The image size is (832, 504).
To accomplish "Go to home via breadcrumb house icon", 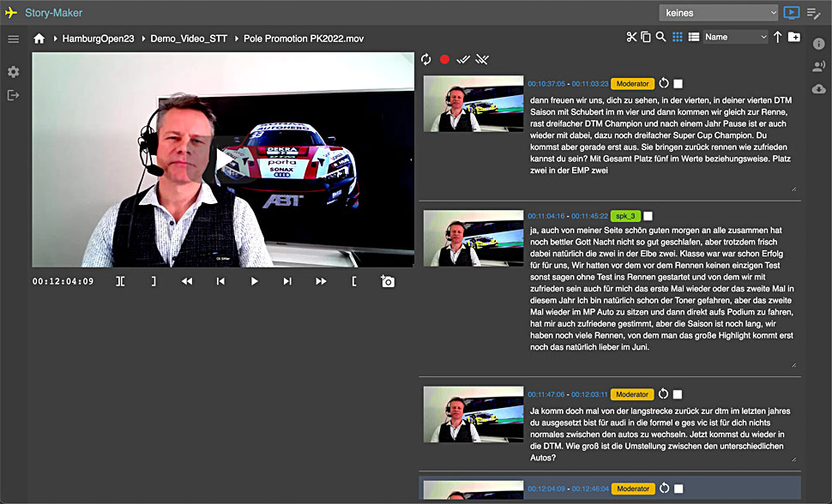I will [39, 39].
